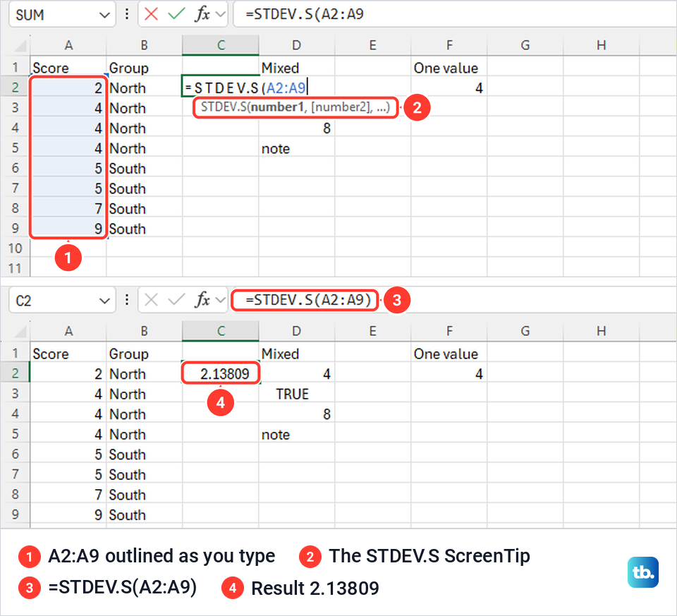Cancel the formula entry in the top formula bar

point(151,14)
